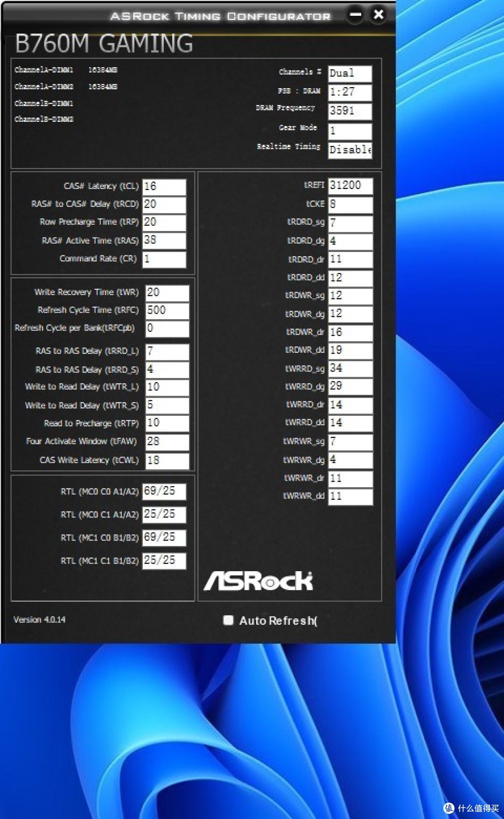Select the Gear Mode value field
Image resolution: width=504 pixels, height=819 pixels.
(350, 131)
